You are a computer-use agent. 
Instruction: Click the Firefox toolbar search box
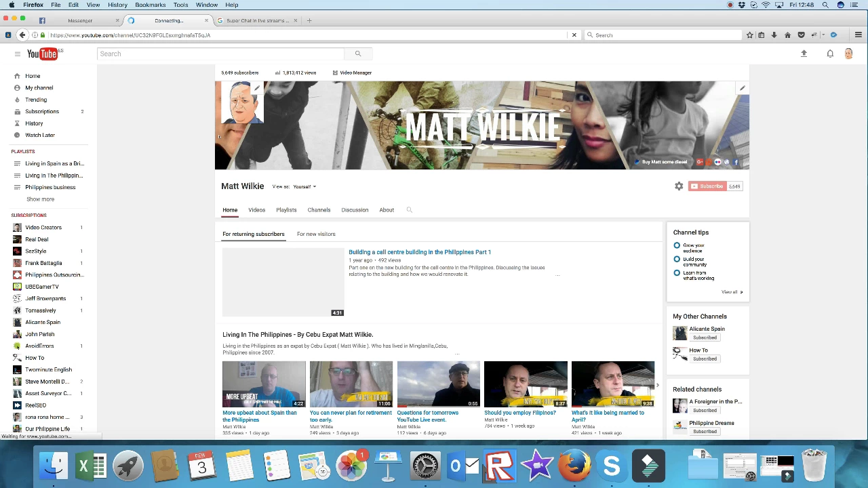pyautogui.click(x=663, y=35)
